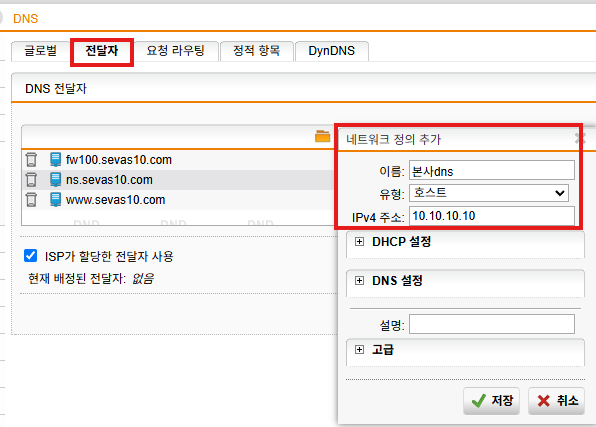Toggle 'ISP가 할당한 전달자 사용' checkbox
Image resolution: width=596 pixels, height=427 pixels.
[30, 256]
